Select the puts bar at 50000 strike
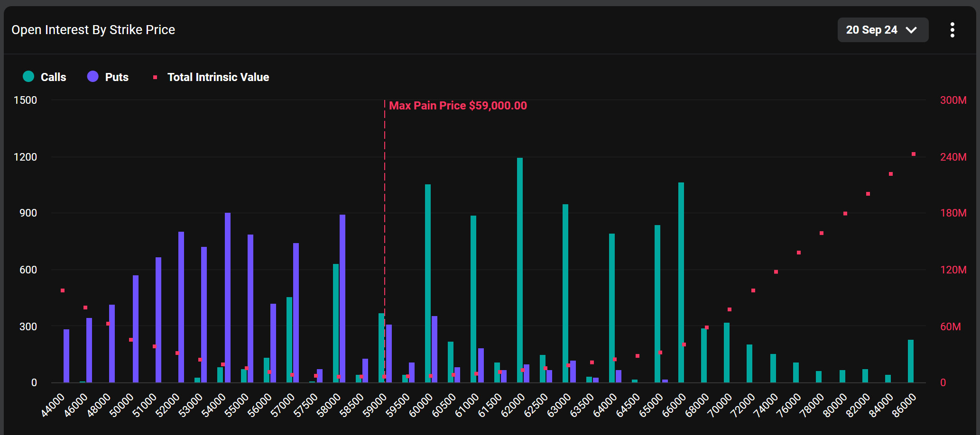The image size is (980, 435). pyautogui.click(x=136, y=329)
